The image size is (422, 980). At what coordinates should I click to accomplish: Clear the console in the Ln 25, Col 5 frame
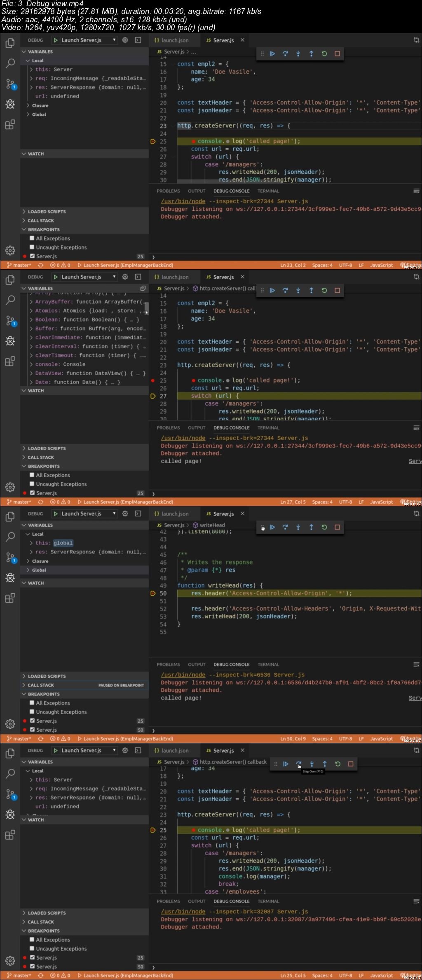click(416, 901)
